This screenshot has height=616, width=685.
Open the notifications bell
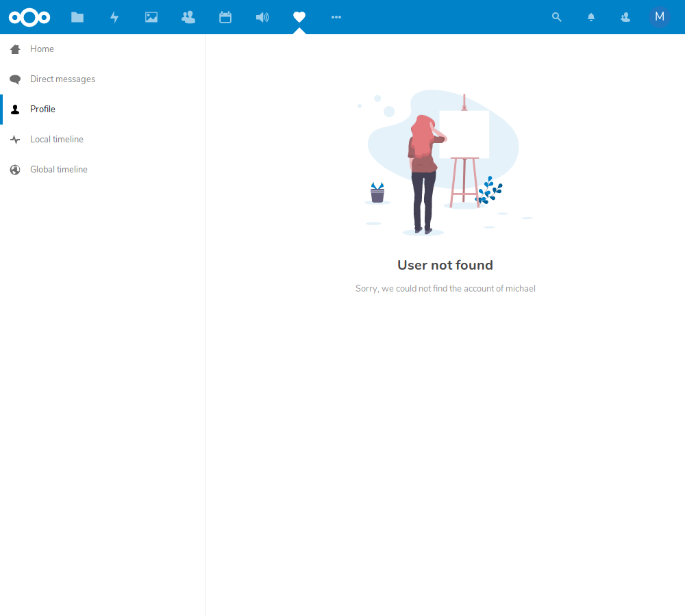click(591, 17)
